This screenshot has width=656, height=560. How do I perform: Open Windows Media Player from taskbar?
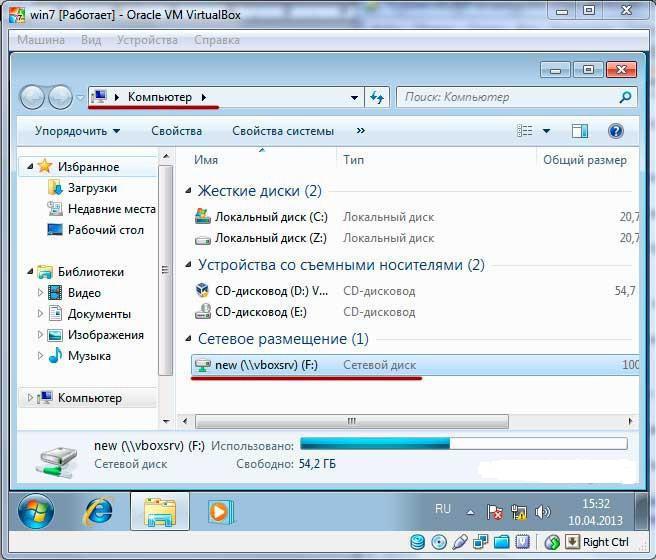pos(220,511)
